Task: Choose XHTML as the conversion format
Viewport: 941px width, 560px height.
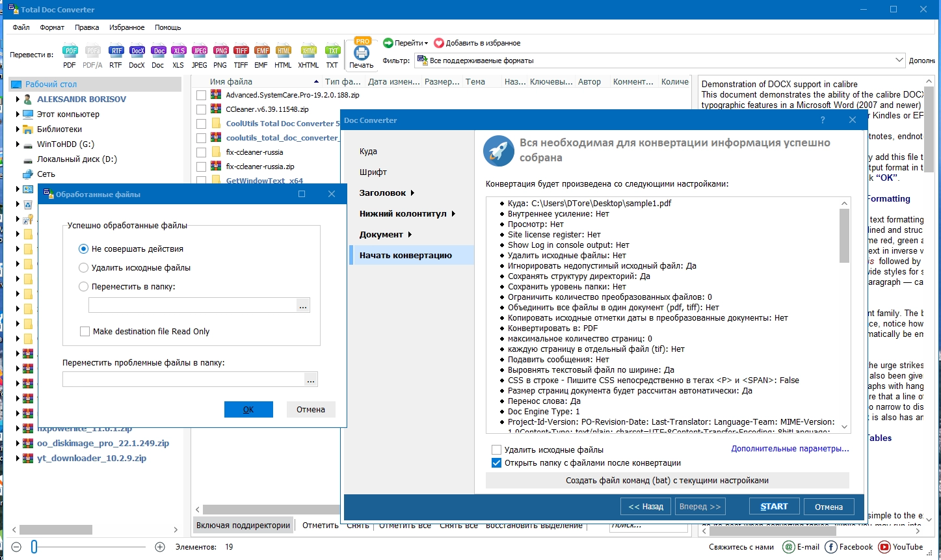Action: point(308,55)
